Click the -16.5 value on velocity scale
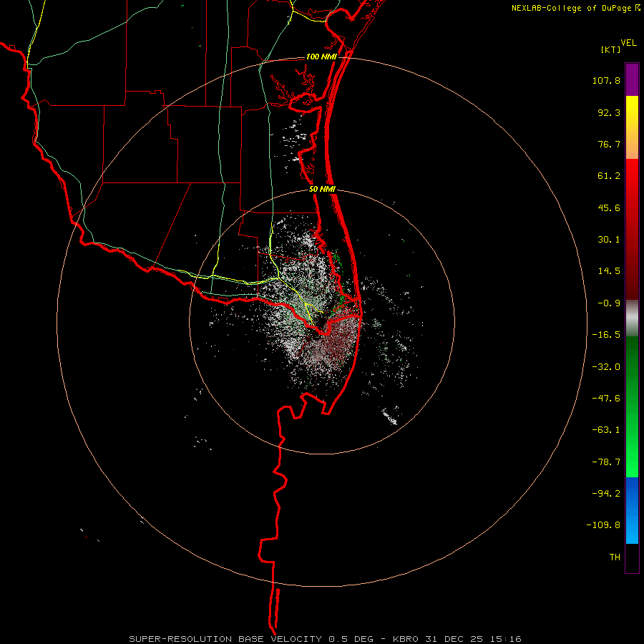Viewport: 644px width, 644px height. coord(606,335)
